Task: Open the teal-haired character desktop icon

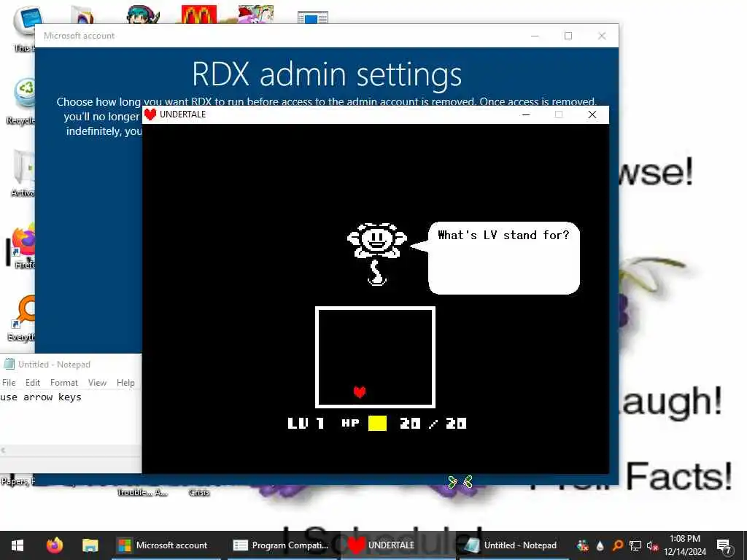Action: [143, 15]
